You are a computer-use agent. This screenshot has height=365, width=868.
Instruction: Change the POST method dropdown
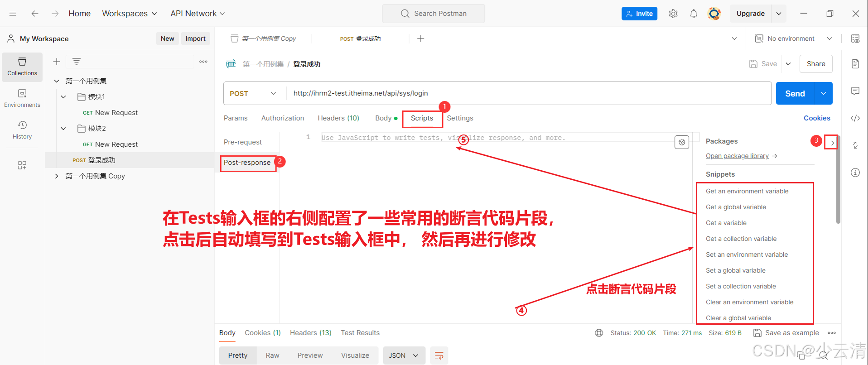(x=253, y=93)
